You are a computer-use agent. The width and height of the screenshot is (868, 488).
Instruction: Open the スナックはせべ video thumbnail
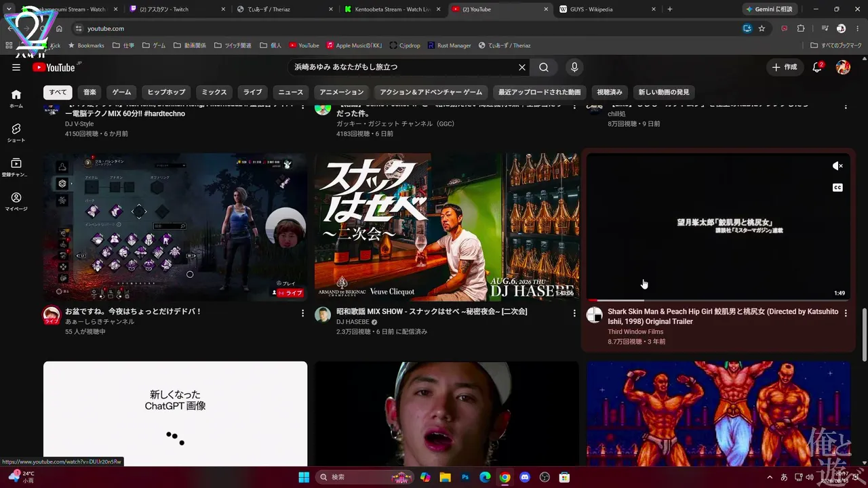pyautogui.click(x=447, y=227)
